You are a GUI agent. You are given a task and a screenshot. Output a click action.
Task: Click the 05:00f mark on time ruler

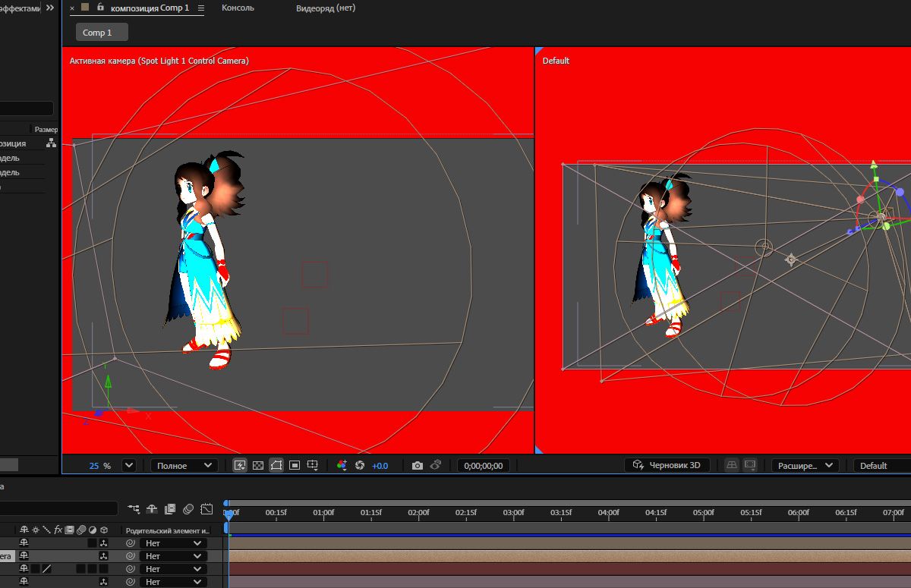[704, 512]
